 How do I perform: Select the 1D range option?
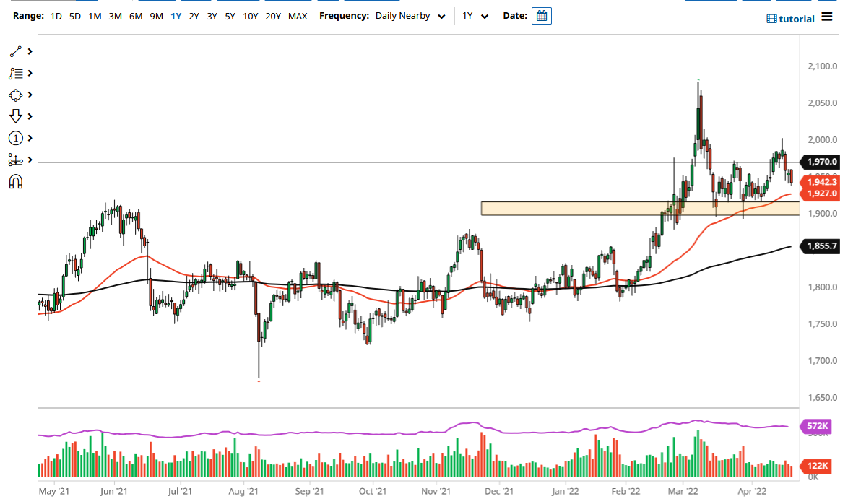[56, 15]
